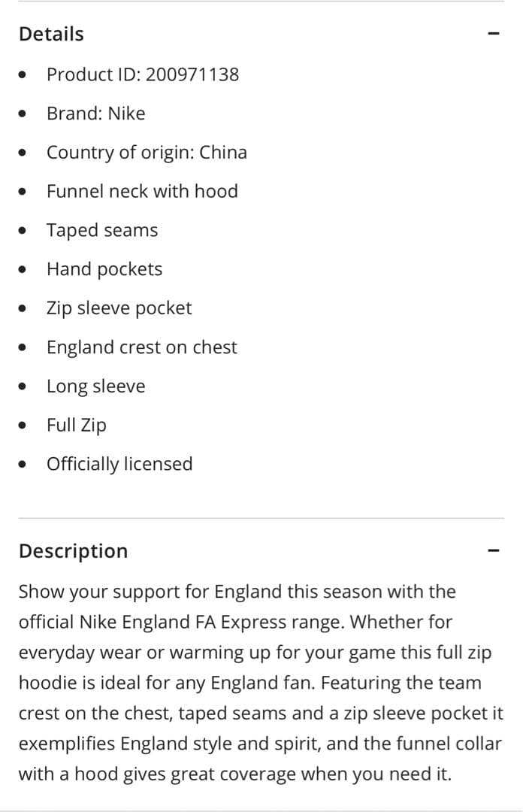Click the Full Zip detail item
Viewport: 523px width, 812px height.
(77, 425)
